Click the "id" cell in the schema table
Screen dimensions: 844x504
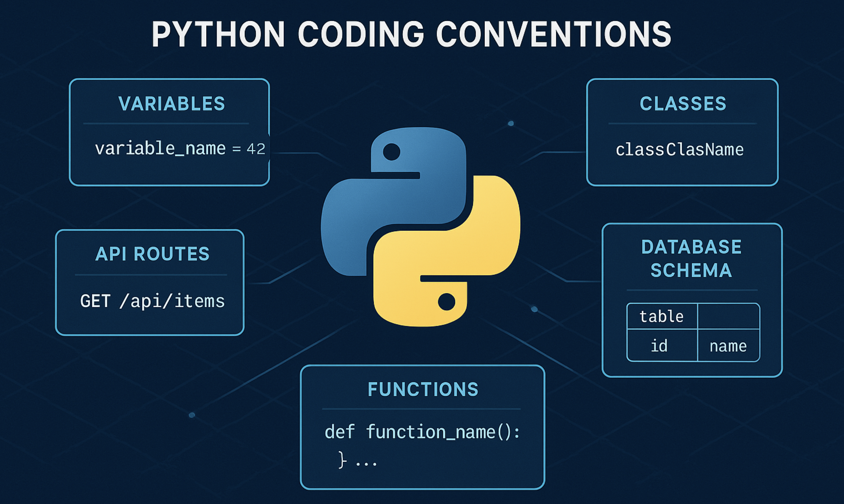(x=662, y=346)
